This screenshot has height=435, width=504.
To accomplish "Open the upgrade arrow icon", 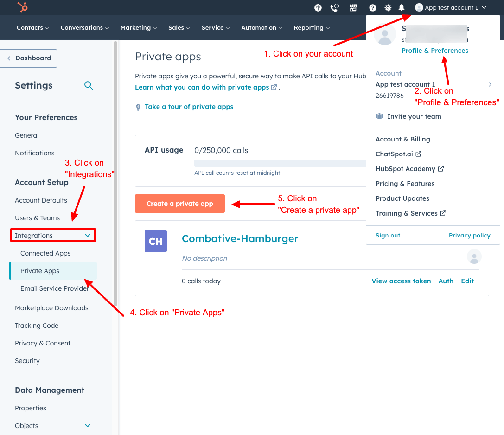I will [x=318, y=8].
